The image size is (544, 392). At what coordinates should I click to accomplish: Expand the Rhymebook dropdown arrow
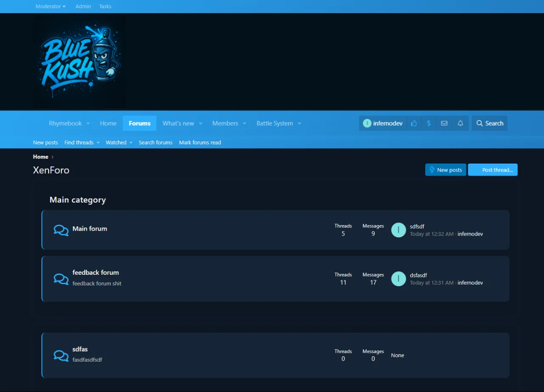pos(88,124)
